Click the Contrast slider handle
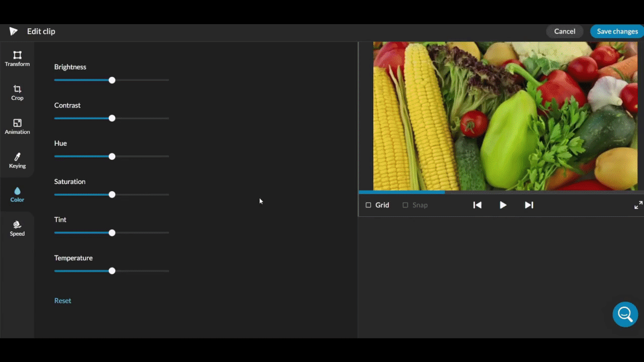The height and width of the screenshot is (362, 644). pyautogui.click(x=112, y=118)
